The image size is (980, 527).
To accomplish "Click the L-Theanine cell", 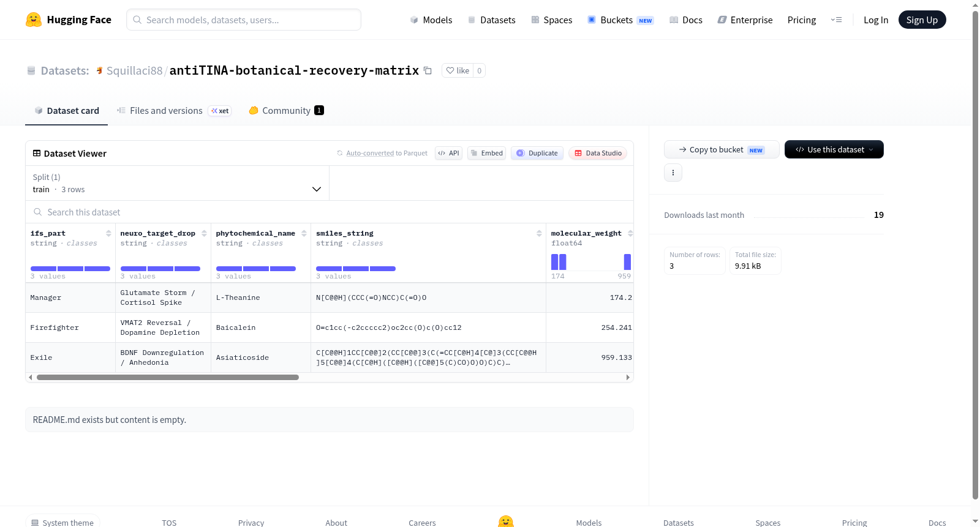I will [261, 297].
